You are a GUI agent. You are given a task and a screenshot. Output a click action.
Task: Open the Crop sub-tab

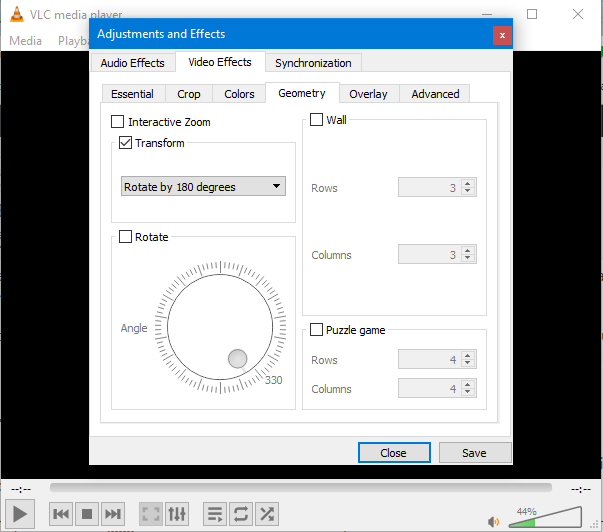pyautogui.click(x=189, y=94)
